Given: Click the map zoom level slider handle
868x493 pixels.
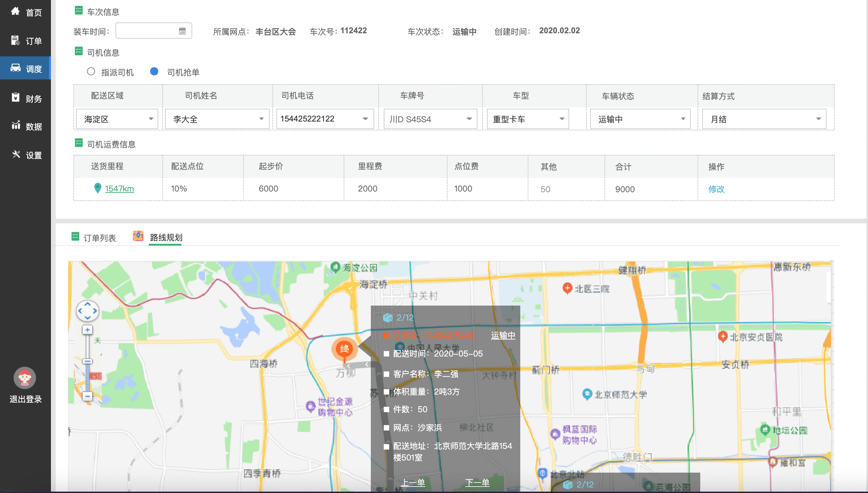Looking at the screenshot, I should 88,361.
